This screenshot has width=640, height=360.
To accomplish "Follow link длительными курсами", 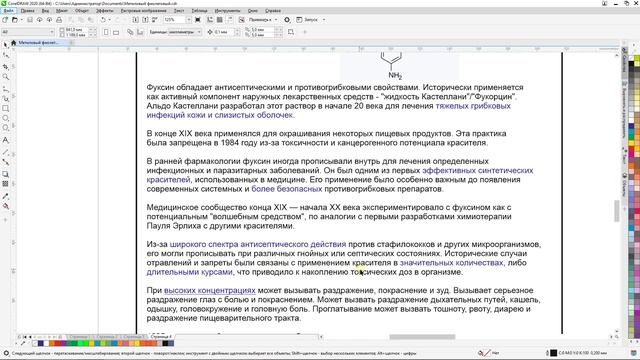I will [x=189, y=272].
